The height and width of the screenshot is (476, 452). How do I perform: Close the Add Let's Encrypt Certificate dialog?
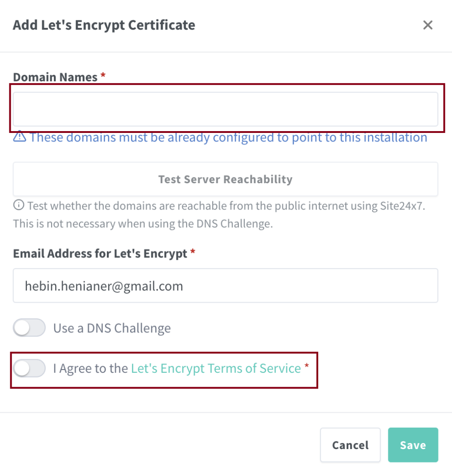(x=428, y=25)
